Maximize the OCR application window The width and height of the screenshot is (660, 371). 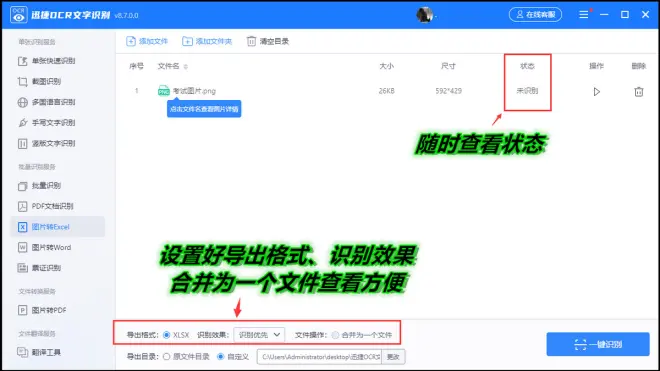click(625, 15)
